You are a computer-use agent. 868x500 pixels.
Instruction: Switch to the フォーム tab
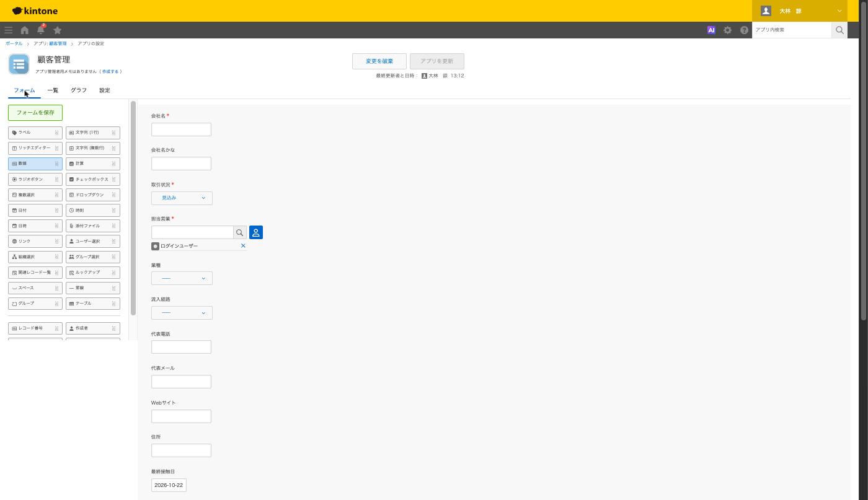[x=24, y=90]
